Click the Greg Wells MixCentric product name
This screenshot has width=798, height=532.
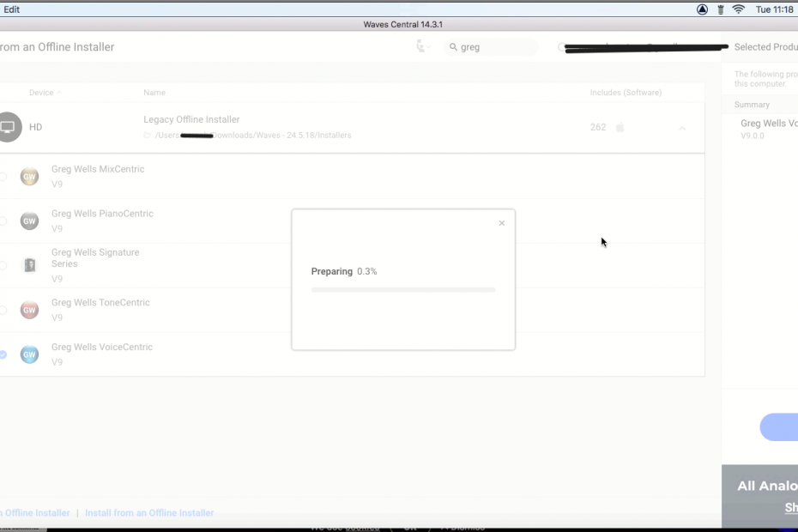tap(98, 169)
